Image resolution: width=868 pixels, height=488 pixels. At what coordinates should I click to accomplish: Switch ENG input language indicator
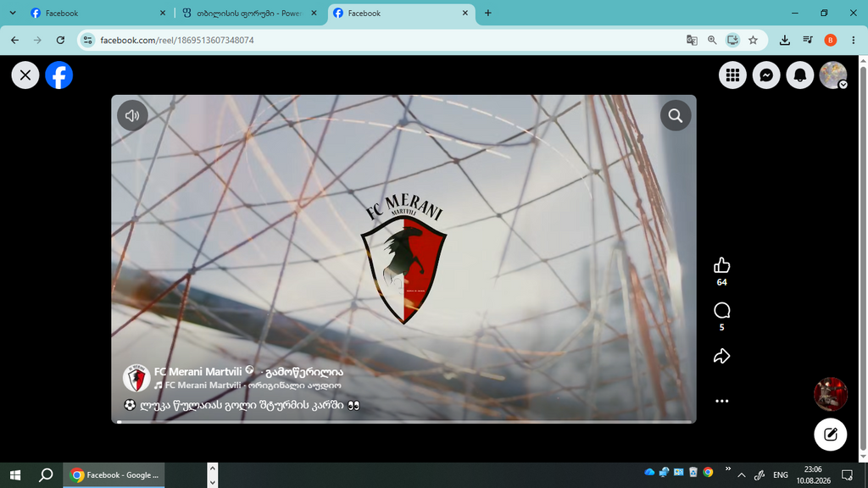pyautogui.click(x=781, y=475)
